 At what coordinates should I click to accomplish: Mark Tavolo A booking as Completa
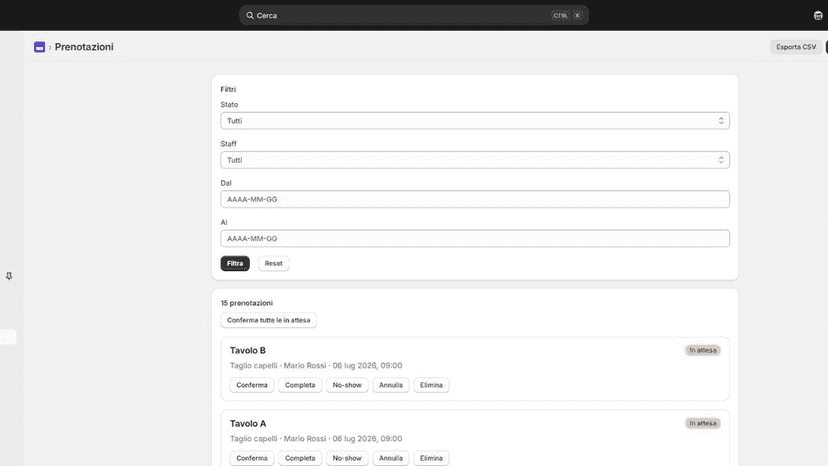pyautogui.click(x=300, y=458)
